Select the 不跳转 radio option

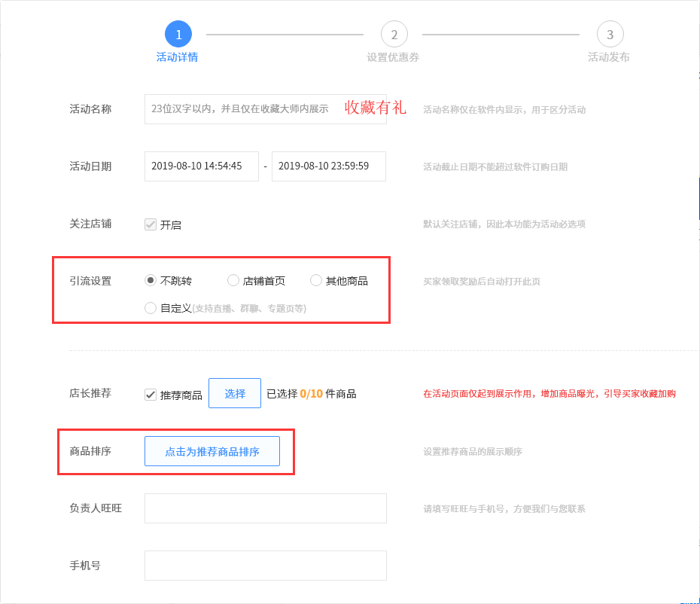tap(151, 281)
